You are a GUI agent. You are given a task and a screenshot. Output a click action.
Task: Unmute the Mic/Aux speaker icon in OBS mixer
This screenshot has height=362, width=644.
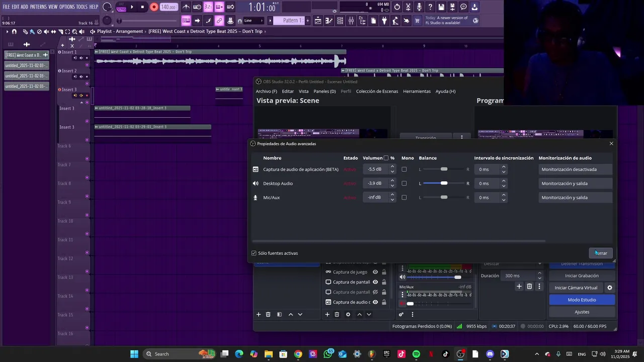pyautogui.click(x=402, y=304)
